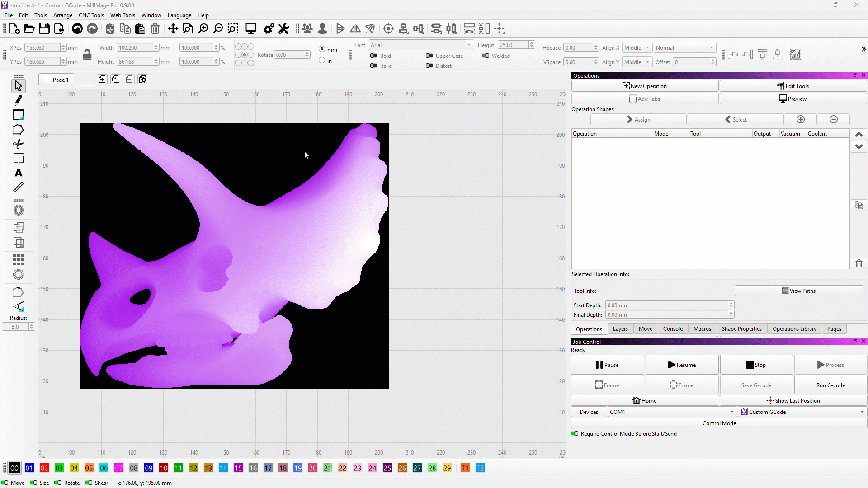Select tool layer swatch T1
The width and height of the screenshot is (868, 488).
(465, 468)
